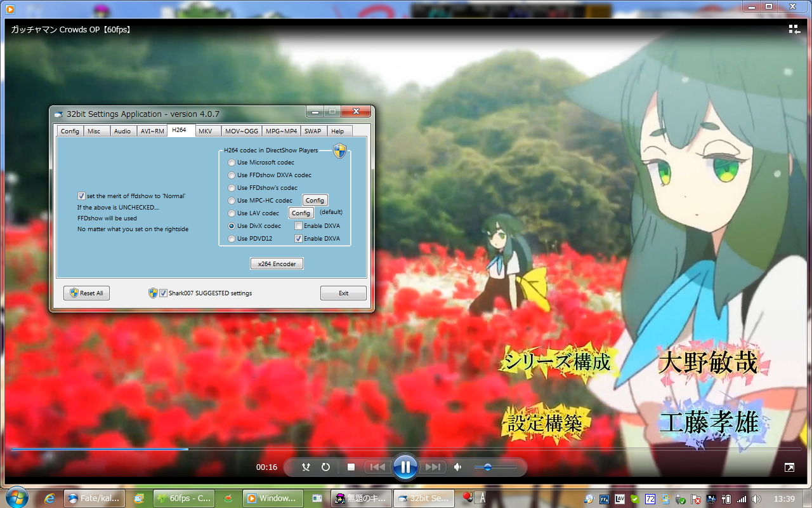
Task: Stop playback with the square stop button
Action: [351, 467]
